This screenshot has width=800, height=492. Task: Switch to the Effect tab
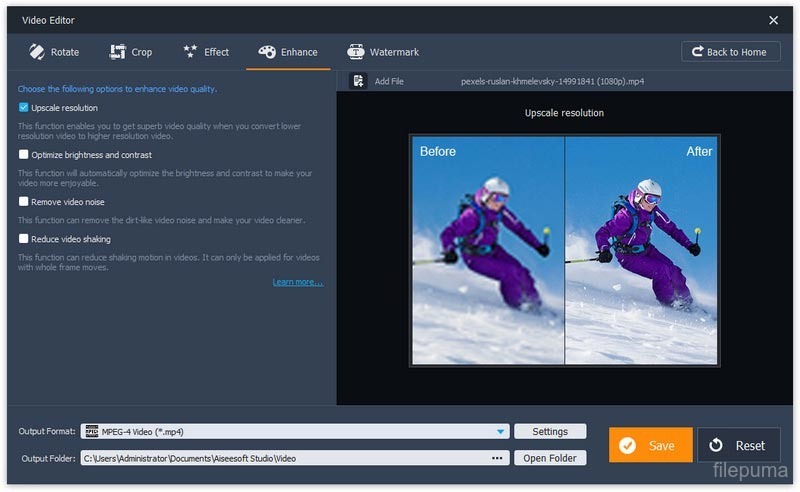pyautogui.click(x=216, y=52)
